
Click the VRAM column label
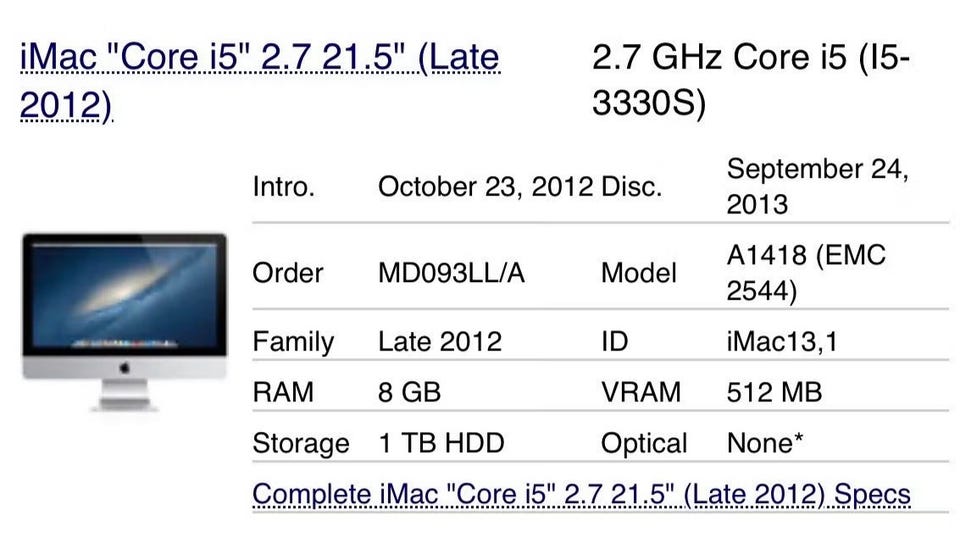(x=641, y=391)
